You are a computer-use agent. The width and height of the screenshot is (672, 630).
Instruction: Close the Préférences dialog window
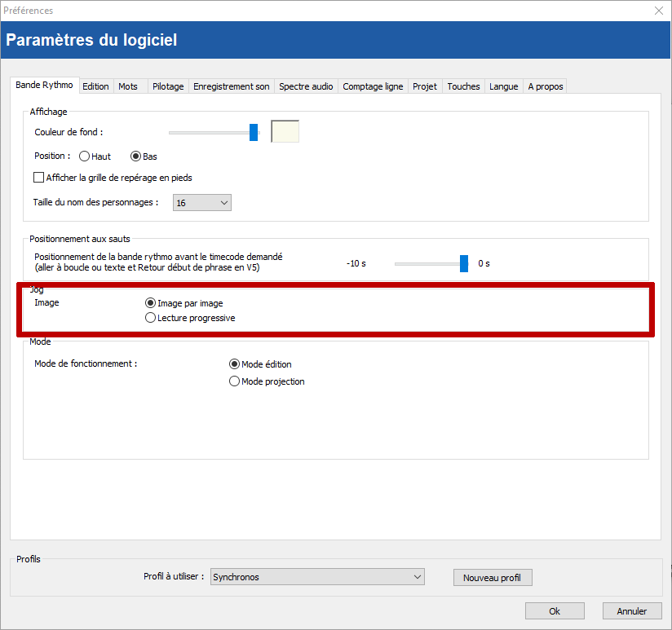pos(658,11)
